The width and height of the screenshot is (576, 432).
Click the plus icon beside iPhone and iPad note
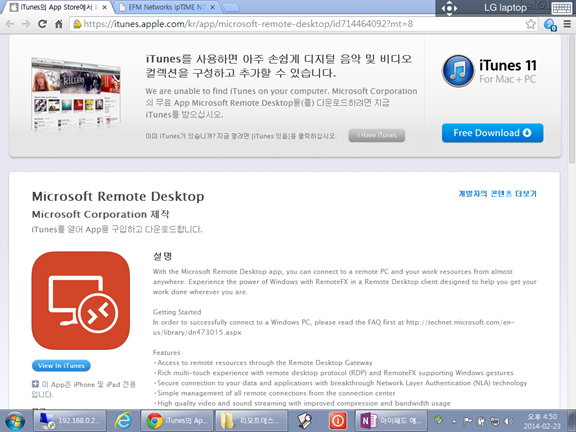[35, 384]
